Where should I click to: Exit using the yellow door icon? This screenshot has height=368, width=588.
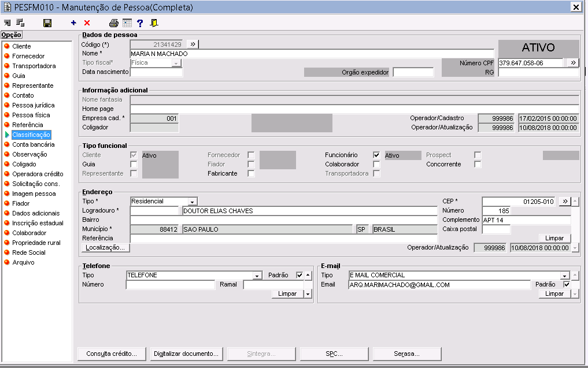pyautogui.click(x=154, y=23)
